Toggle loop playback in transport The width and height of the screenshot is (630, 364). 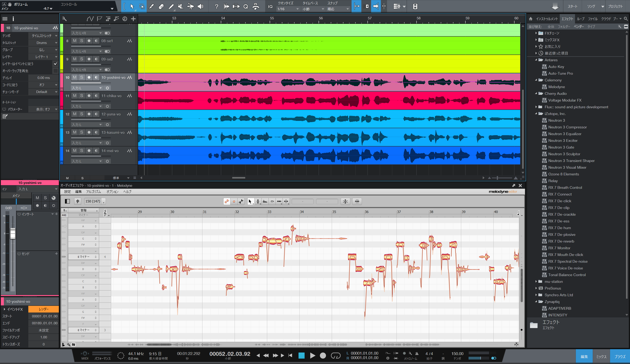coord(335,355)
